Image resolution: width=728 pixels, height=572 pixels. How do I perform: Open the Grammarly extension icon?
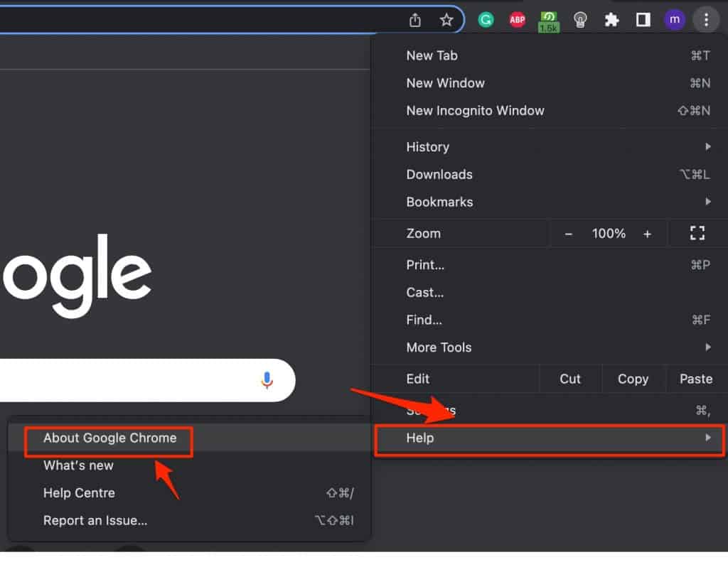(x=486, y=19)
